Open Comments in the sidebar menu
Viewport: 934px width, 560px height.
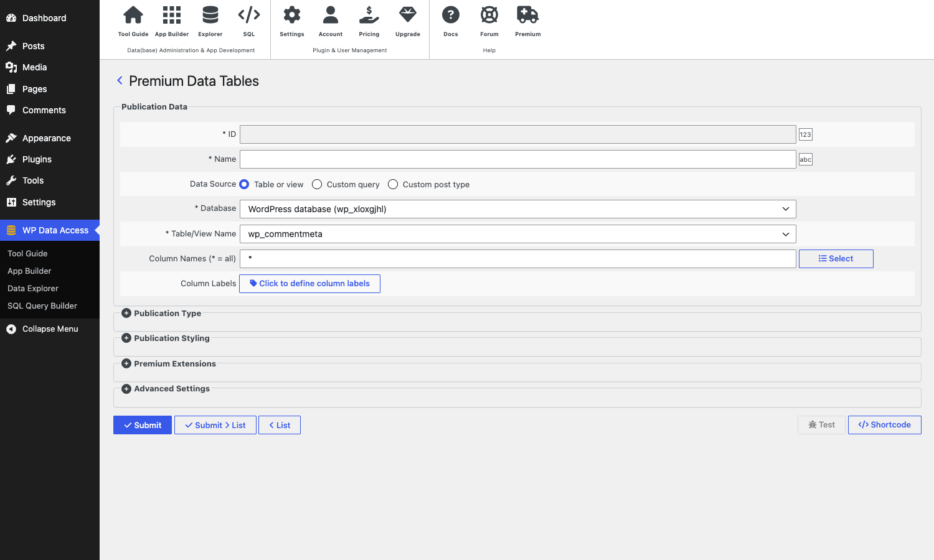(x=50, y=110)
